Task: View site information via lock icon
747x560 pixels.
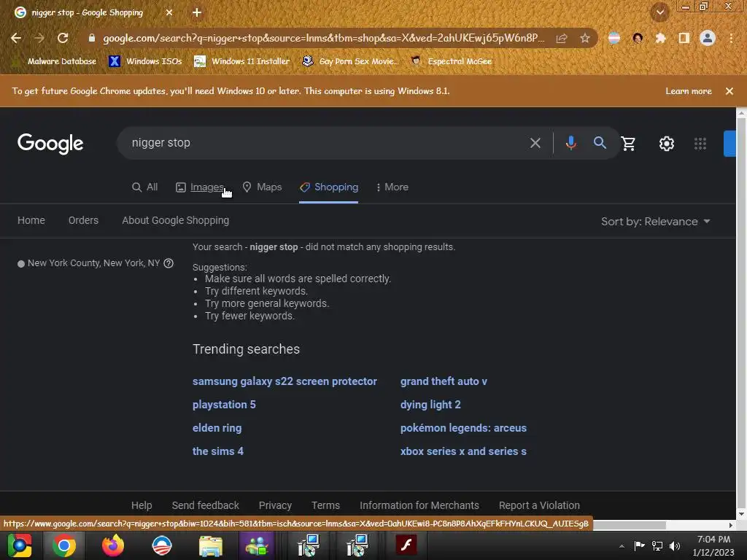Action: [x=92, y=38]
